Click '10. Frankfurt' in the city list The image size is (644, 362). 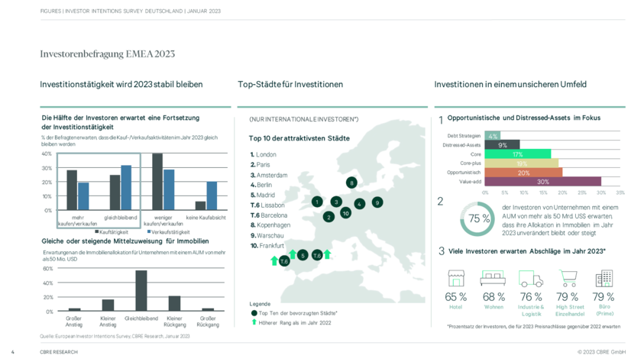267,246
